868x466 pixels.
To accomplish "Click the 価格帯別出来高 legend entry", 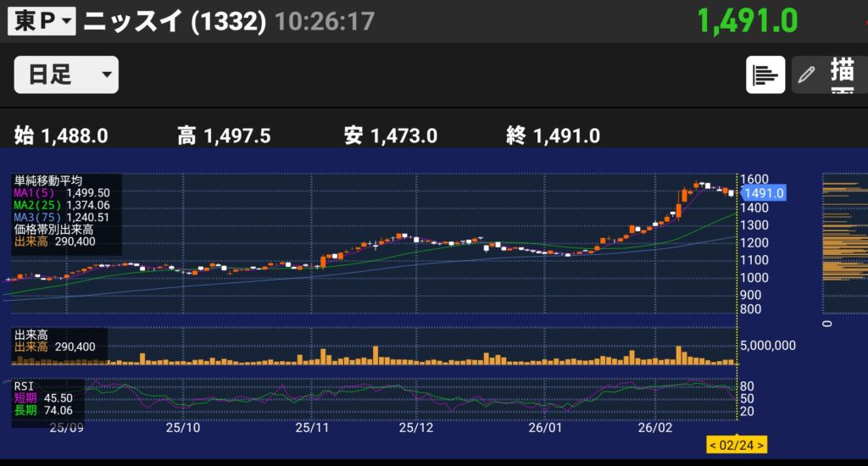I will (53, 229).
